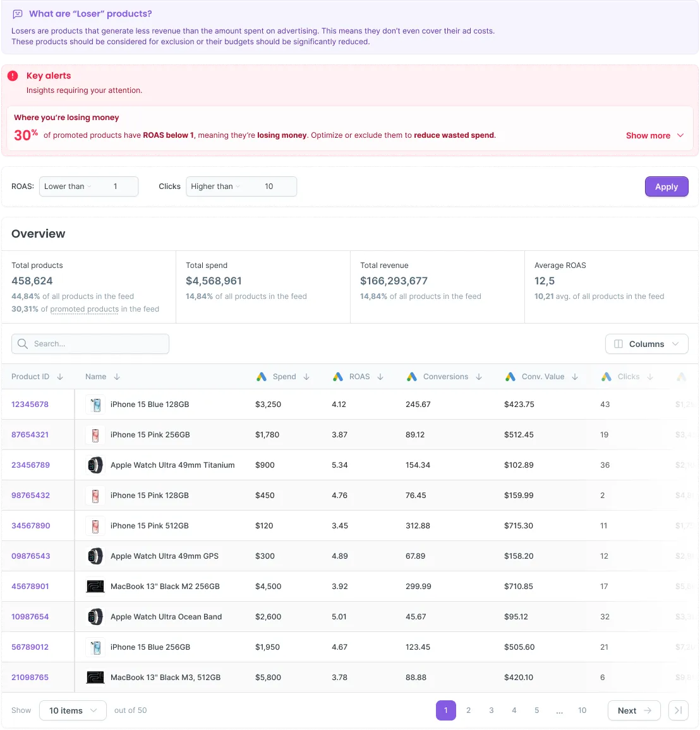Viewport: 700px width, 730px height.
Task: Jump to last page icon button
Action: coord(678,710)
